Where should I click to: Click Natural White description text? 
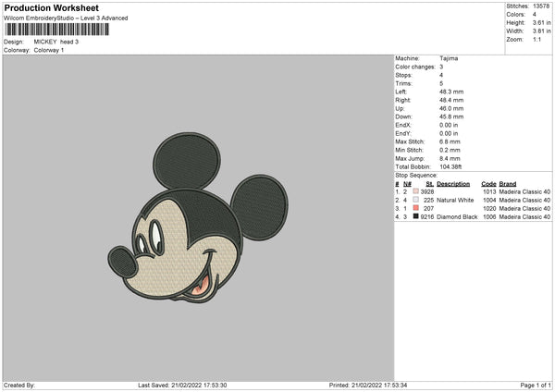click(455, 201)
